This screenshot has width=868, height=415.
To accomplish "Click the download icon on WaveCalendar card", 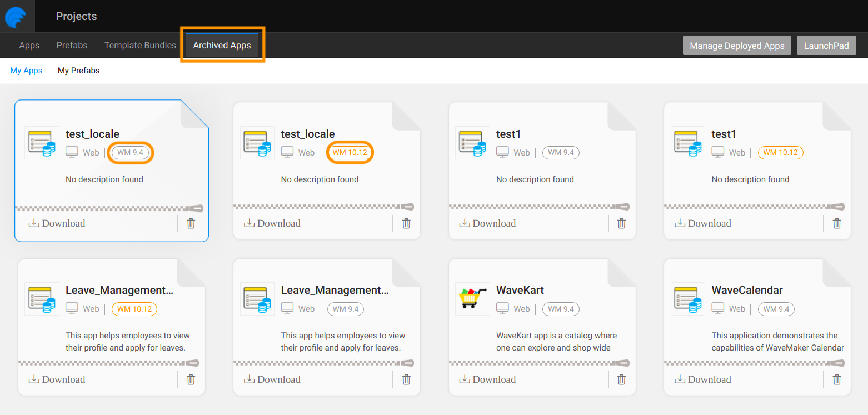I will click(679, 379).
